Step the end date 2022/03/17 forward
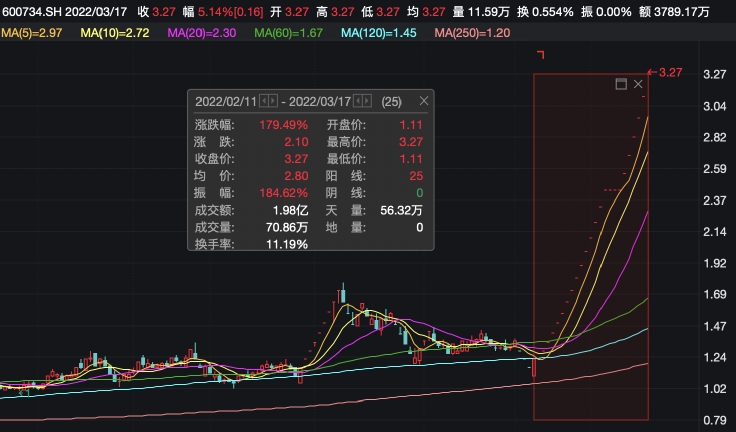Viewport: 736px width, 432px height. coord(367,101)
